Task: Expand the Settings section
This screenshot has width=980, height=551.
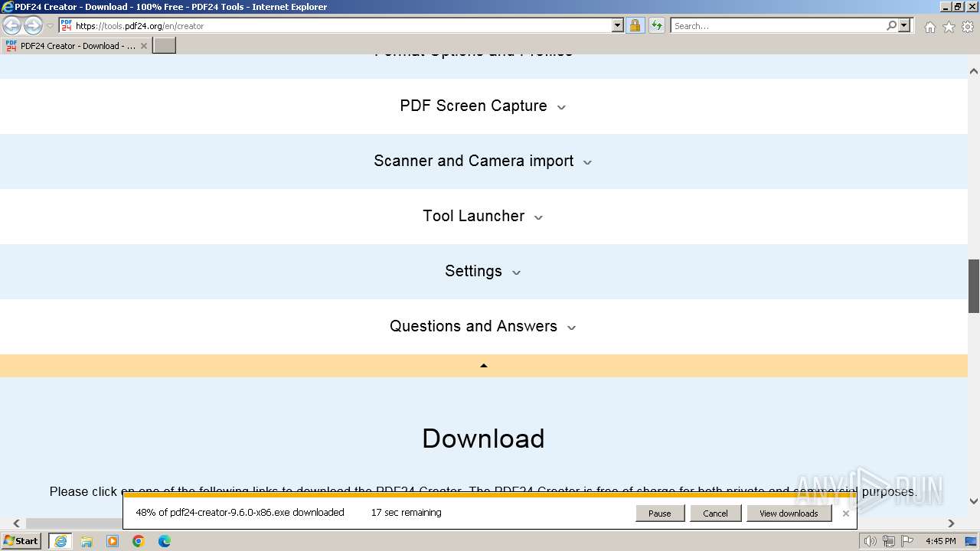Action: (x=483, y=272)
